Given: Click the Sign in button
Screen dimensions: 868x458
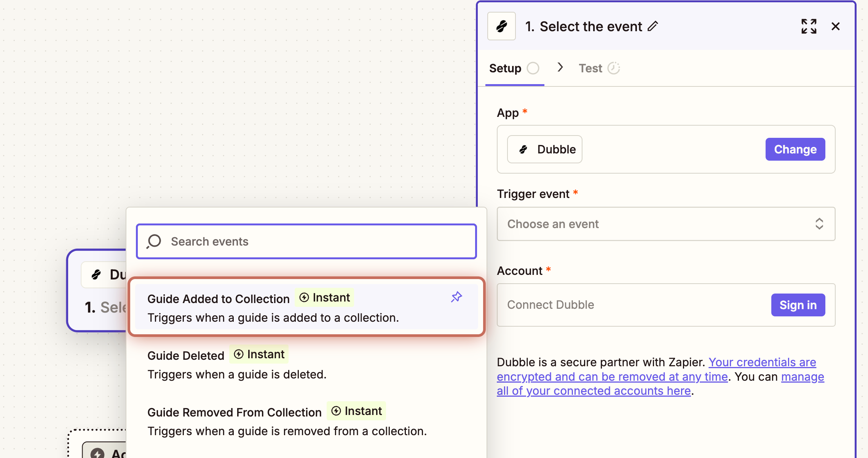Looking at the screenshot, I should pyautogui.click(x=798, y=305).
